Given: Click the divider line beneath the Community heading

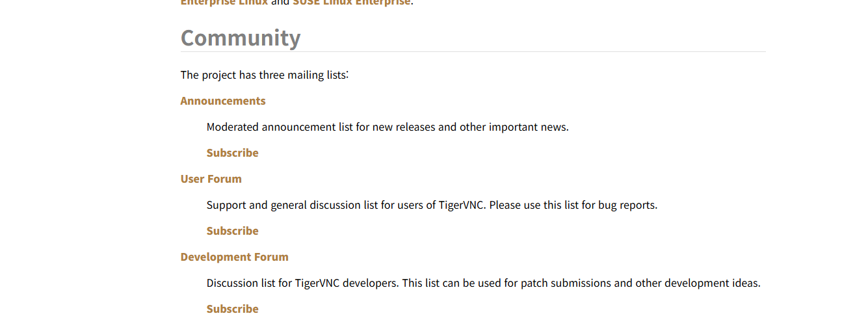Looking at the screenshot, I should pyautogui.click(x=473, y=51).
